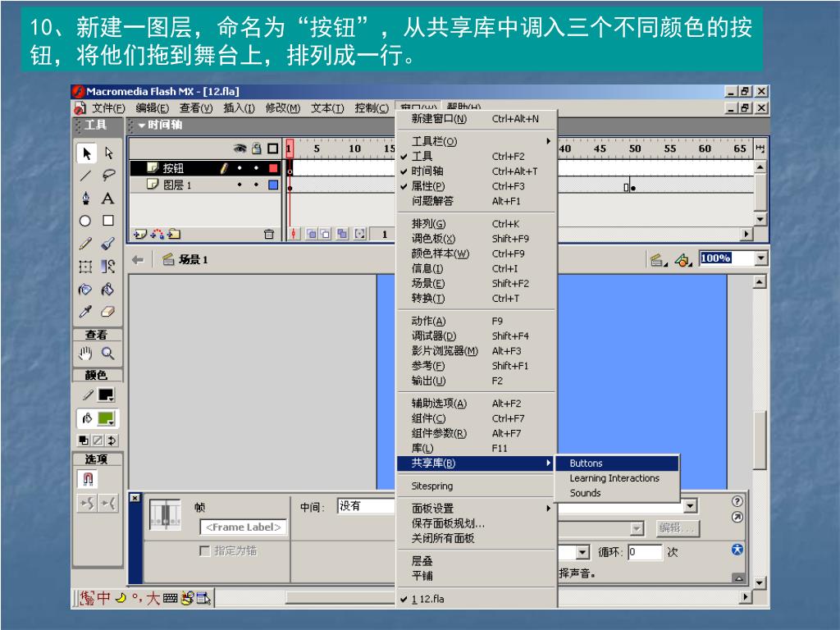Expand the 工具栏(O) submenu

coord(477,141)
